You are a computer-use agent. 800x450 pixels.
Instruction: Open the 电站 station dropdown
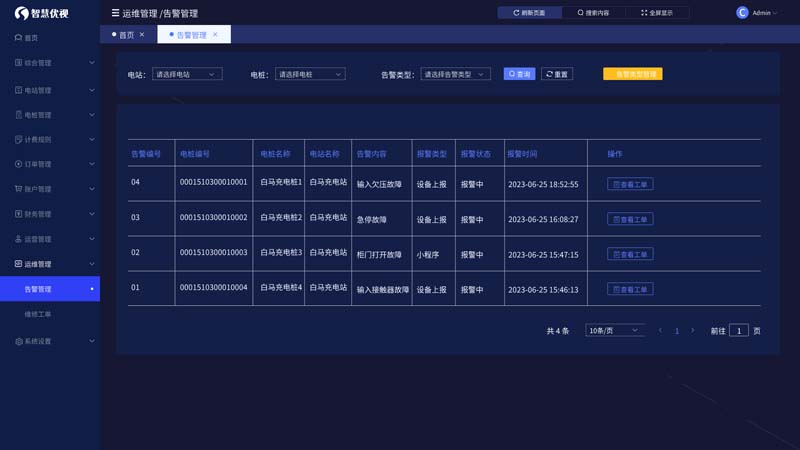tap(186, 74)
